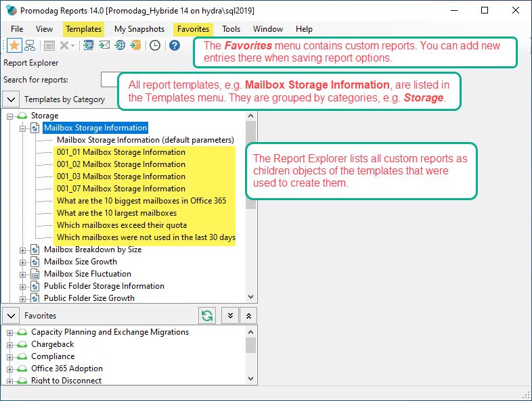
Task: Click the Search for reports input field
Action: point(109,80)
